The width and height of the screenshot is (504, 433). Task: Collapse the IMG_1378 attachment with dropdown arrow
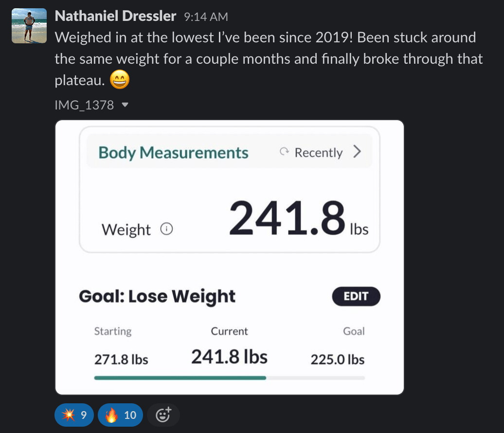click(x=126, y=105)
